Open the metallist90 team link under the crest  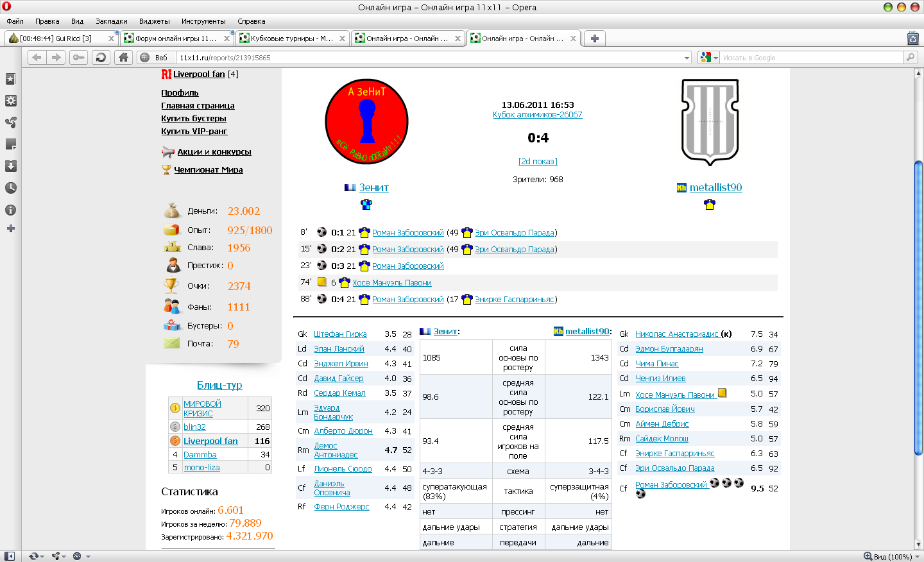click(x=715, y=187)
